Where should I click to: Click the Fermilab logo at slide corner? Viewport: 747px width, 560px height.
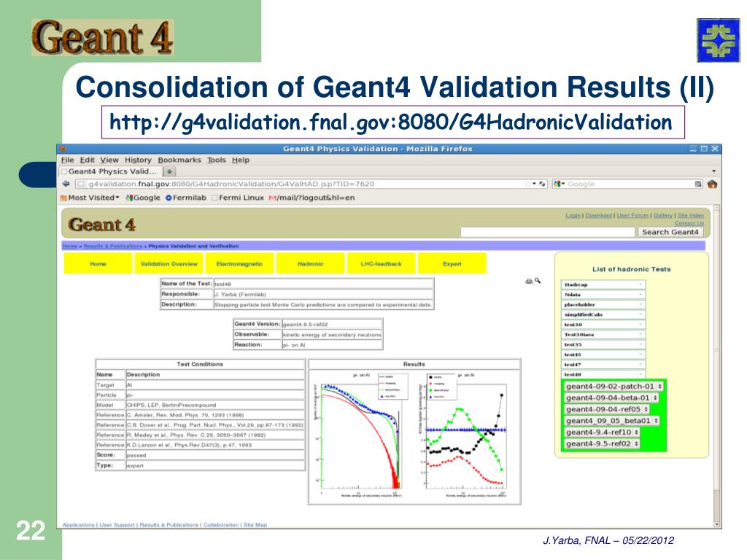[718, 41]
